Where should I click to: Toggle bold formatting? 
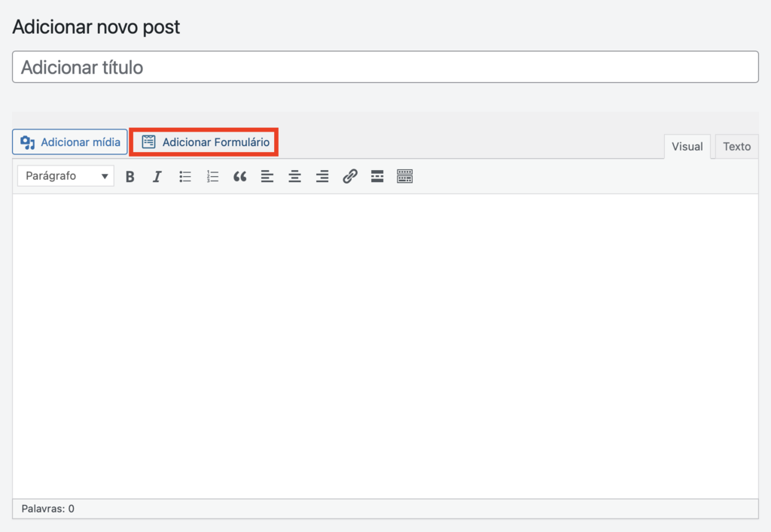[130, 176]
